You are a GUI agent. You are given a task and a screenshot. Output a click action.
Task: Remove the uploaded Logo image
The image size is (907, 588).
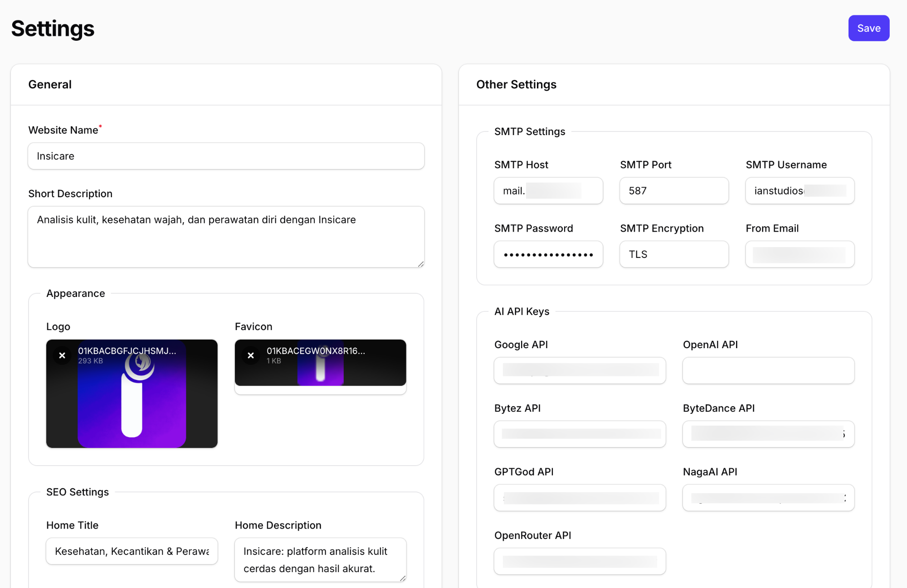[x=62, y=355]
